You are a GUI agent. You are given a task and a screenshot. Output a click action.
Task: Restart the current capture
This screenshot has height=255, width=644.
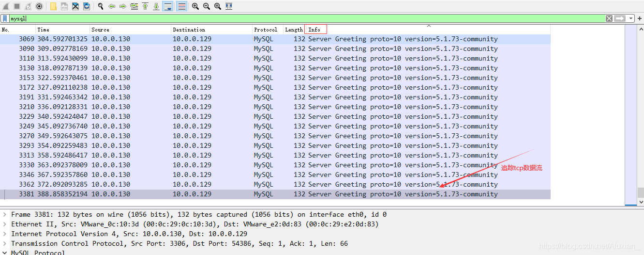pos(28,6)
